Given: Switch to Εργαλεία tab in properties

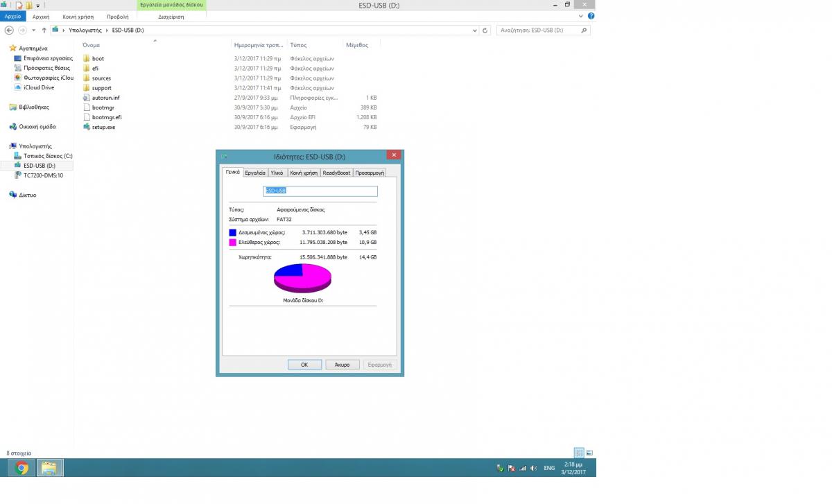Looking at the screenshot, I should click(255, 173).
